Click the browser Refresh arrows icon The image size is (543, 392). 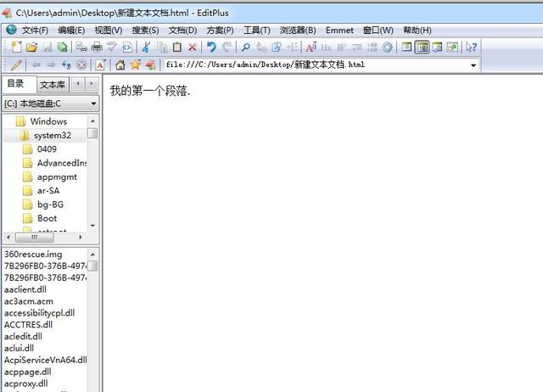66,64
